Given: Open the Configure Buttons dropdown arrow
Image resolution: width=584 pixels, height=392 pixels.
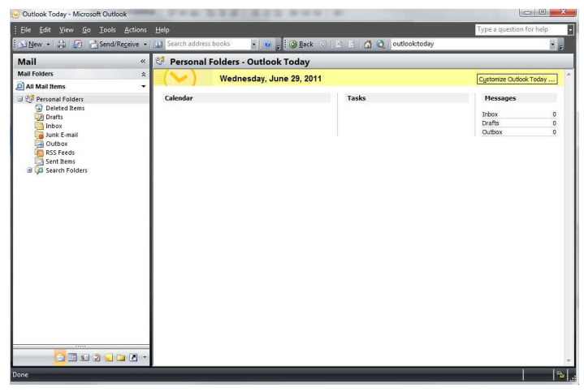Looking at the screenshot, I should (x=145, y=357).
